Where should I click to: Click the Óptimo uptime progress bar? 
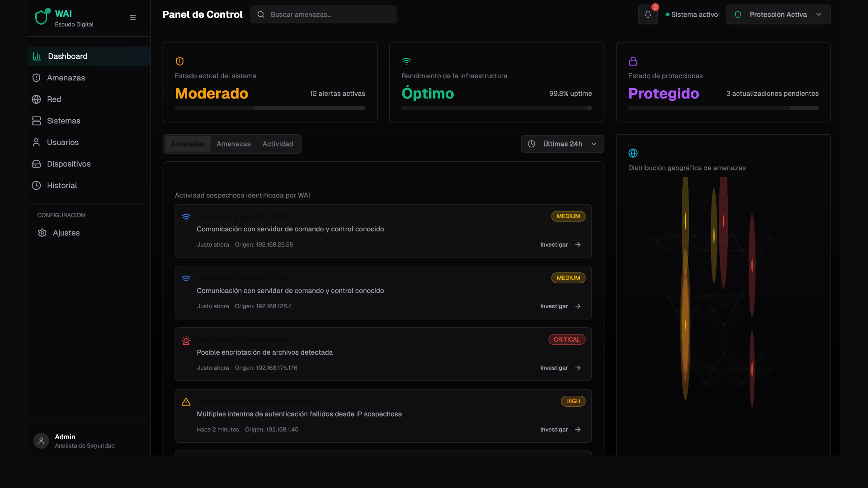(x=496, y=108)
